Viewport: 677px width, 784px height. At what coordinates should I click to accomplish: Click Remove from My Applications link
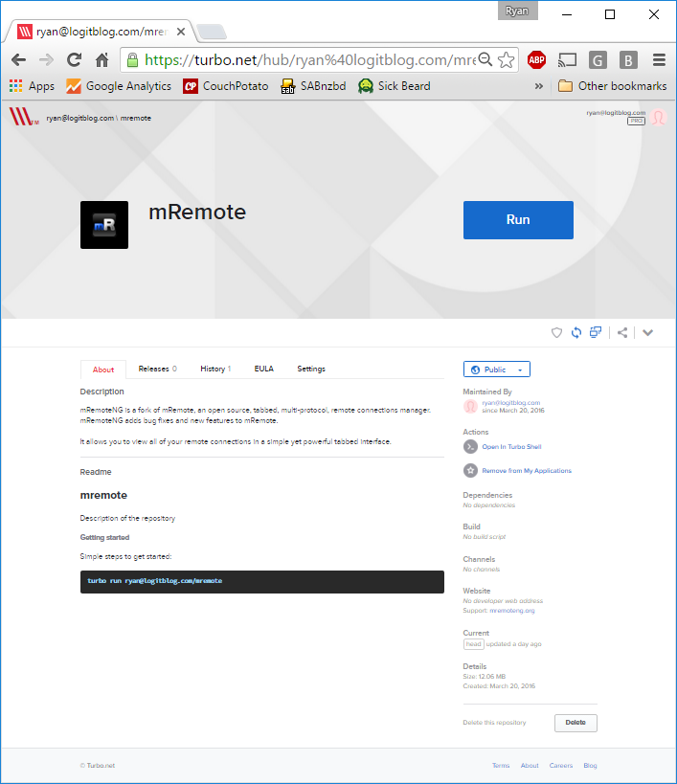(527, 471)
